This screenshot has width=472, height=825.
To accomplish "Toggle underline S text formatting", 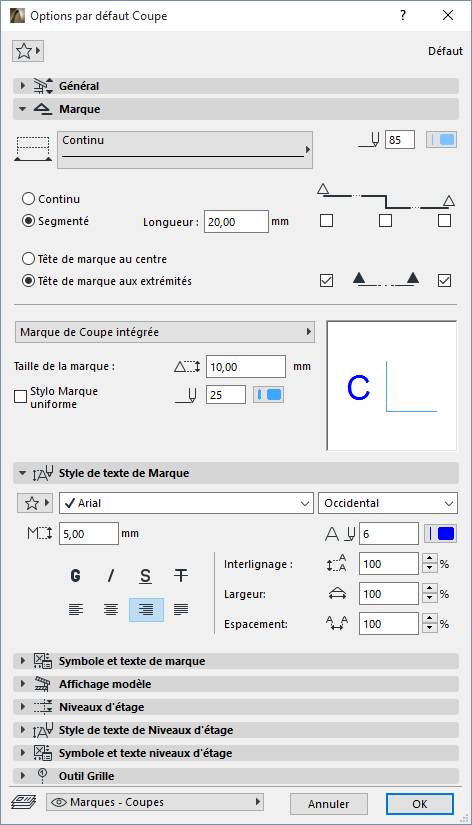I will pos(146,576).
